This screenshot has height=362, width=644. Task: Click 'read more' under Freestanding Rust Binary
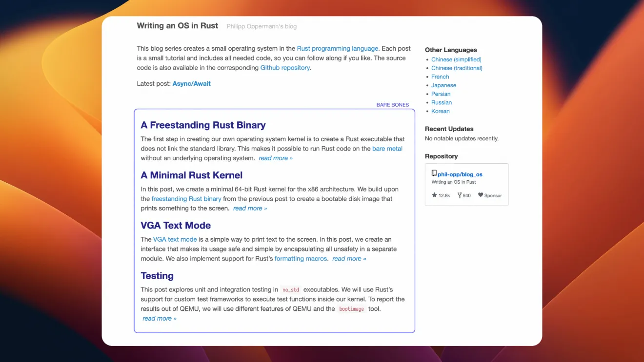276,158
